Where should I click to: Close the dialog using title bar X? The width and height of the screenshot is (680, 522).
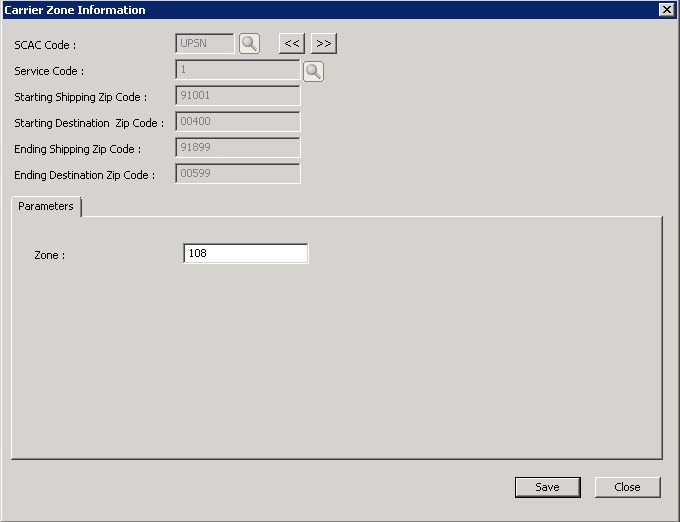pos(666,10)
